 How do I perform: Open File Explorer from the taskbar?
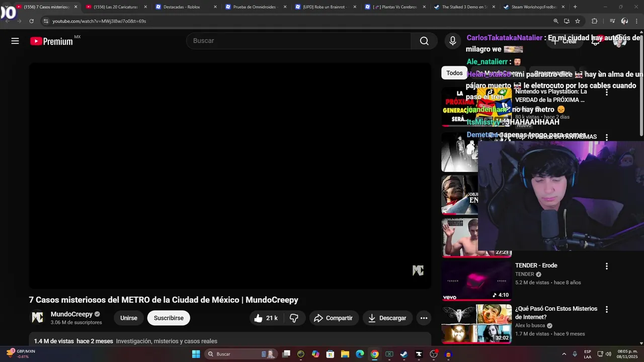(345, 354)
